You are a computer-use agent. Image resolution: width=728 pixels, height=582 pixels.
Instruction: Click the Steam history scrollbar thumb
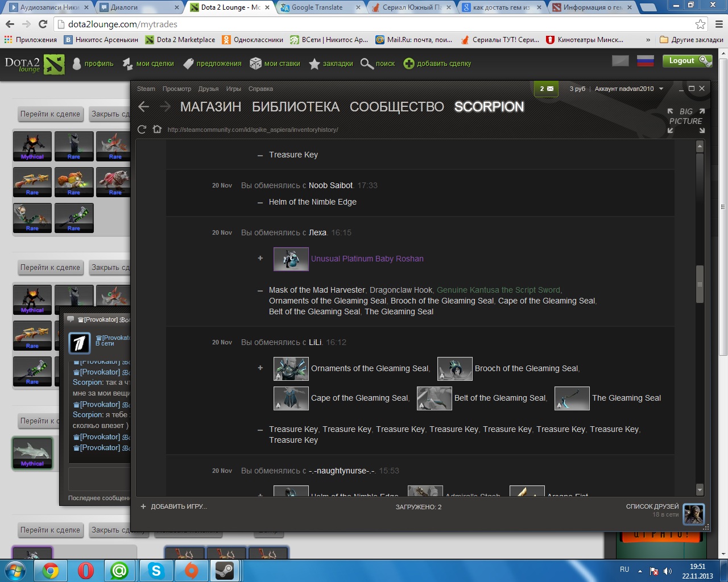click(700, 284)
